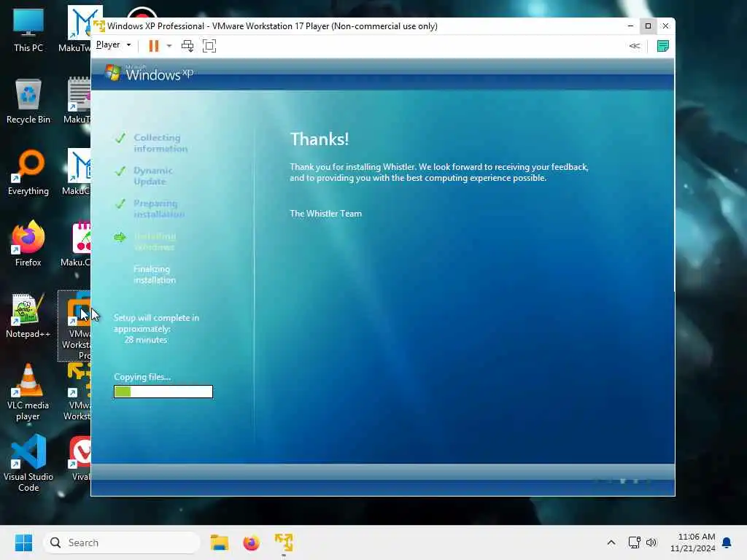Open the Windows Start menu
Image resolution: width=747 pixels, height=560 pixels.
tap(23, 542)
